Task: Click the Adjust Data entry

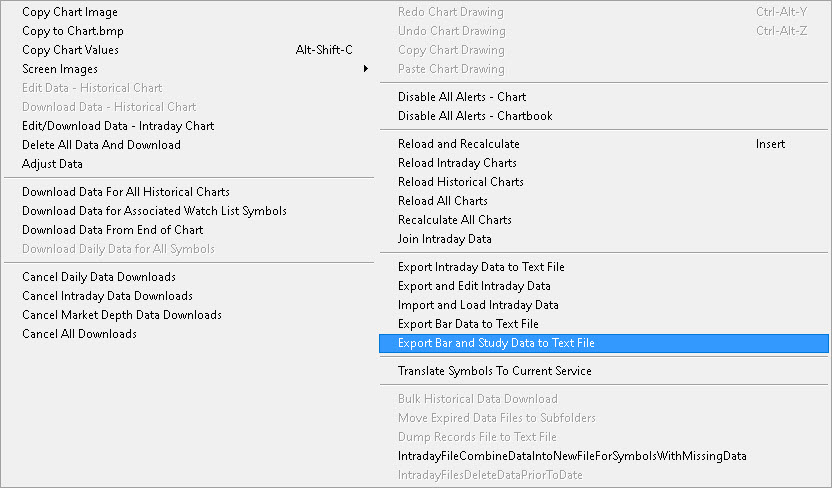Action: [53, 164]
